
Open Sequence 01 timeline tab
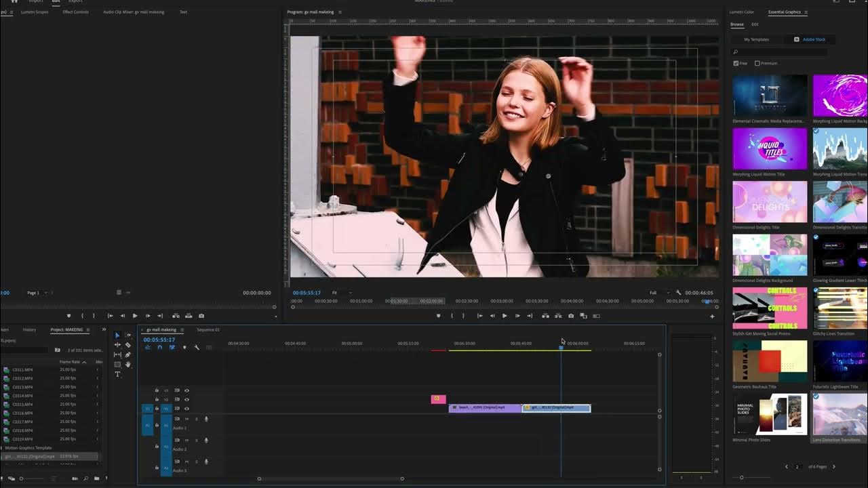[x=208, y=330]
